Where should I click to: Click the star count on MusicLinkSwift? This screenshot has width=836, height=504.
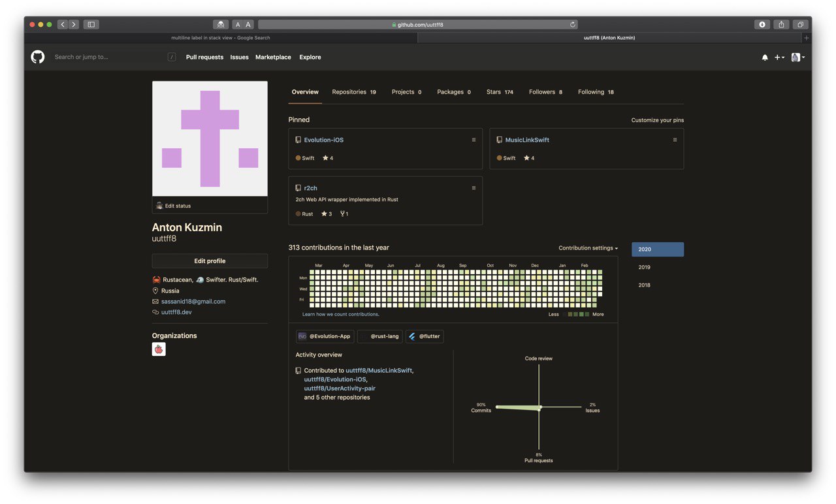[x=528, y=158]
